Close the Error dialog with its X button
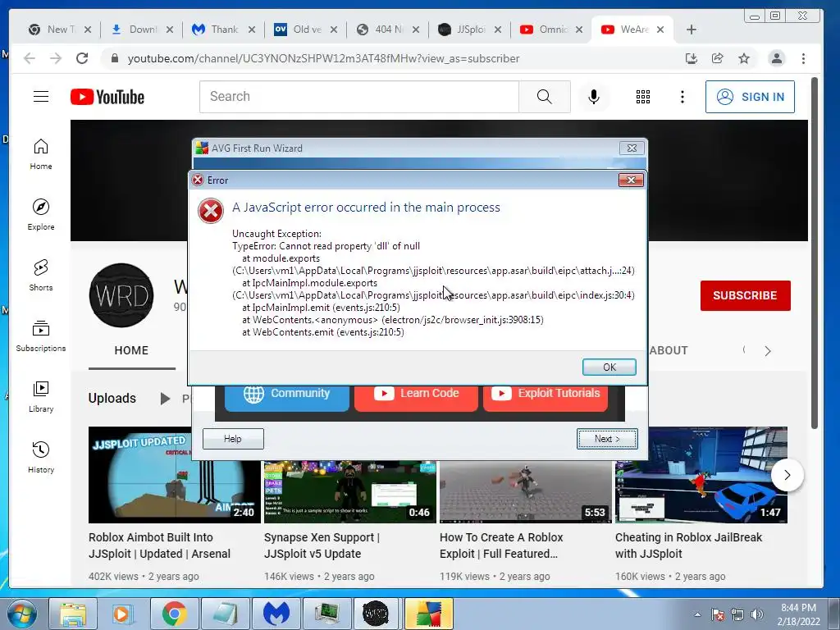 [x=631, y=180]
